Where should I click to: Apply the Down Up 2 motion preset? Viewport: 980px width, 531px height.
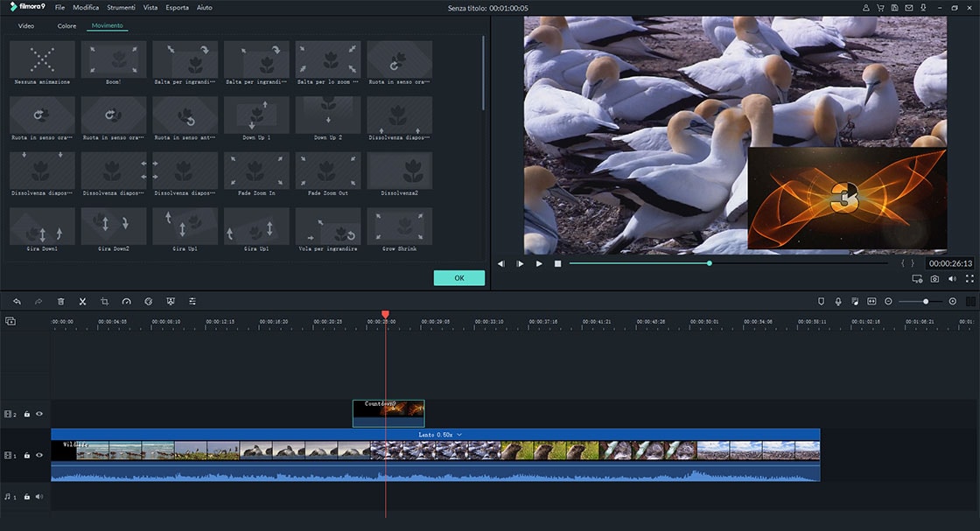pos(328,119)
